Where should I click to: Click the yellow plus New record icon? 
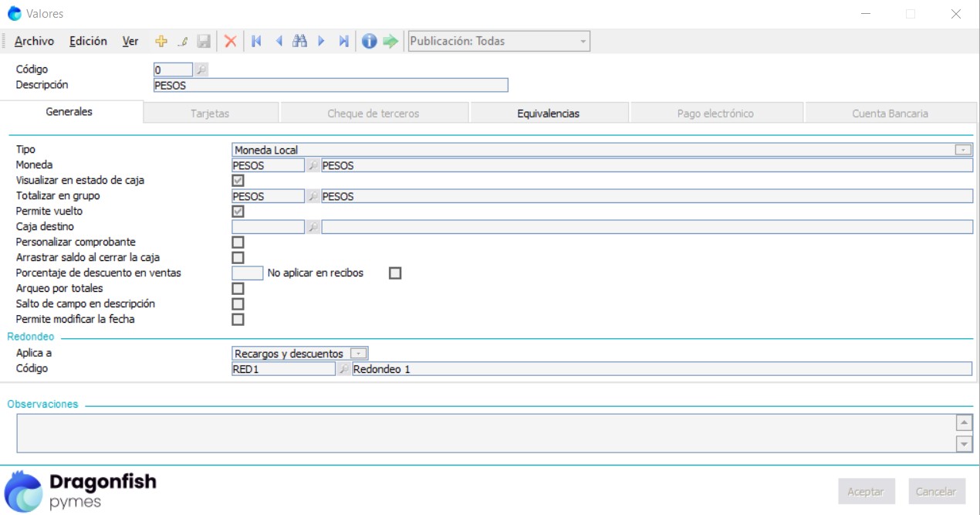point(161,42)
